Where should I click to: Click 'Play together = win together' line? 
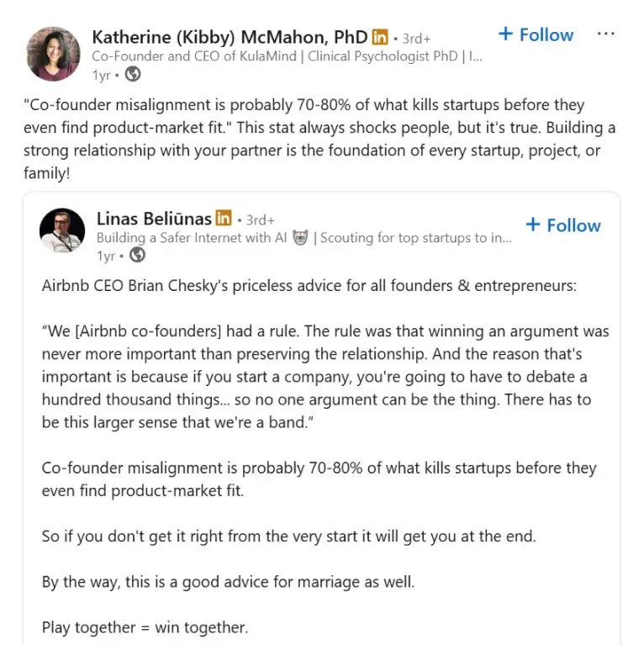coord(145,627)
